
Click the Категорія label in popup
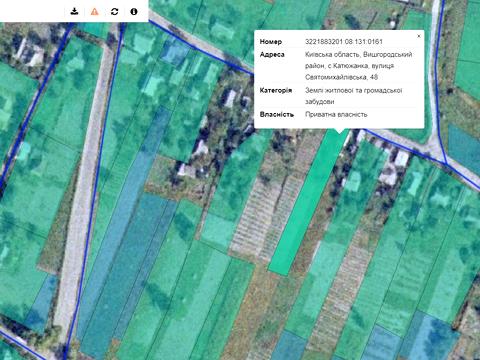tap(276, 90)
